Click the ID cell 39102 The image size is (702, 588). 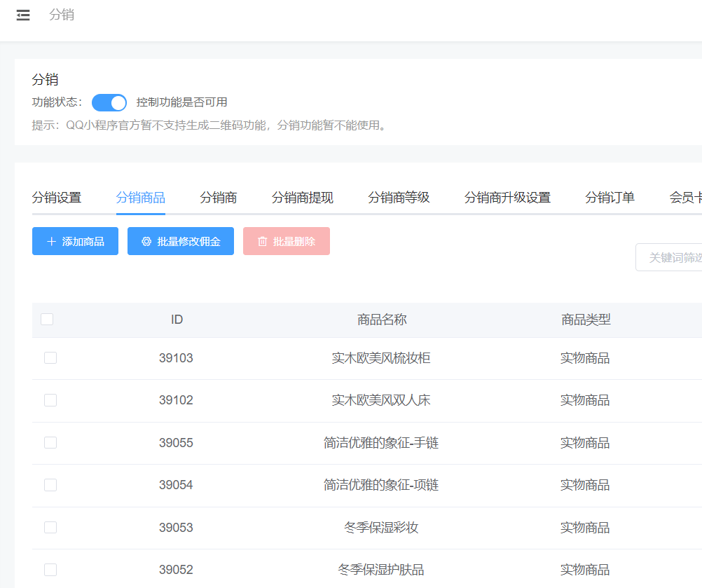(x=176, y=400)
